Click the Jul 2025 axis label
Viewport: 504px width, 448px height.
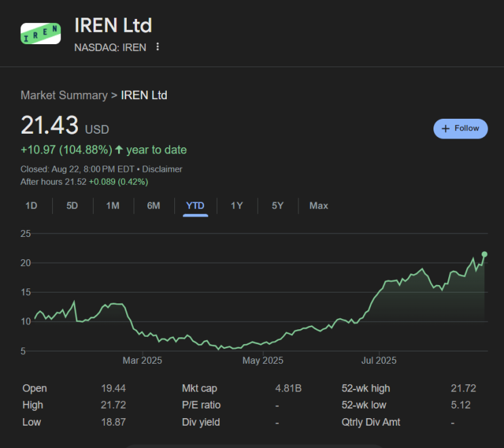tap(379, 360)
